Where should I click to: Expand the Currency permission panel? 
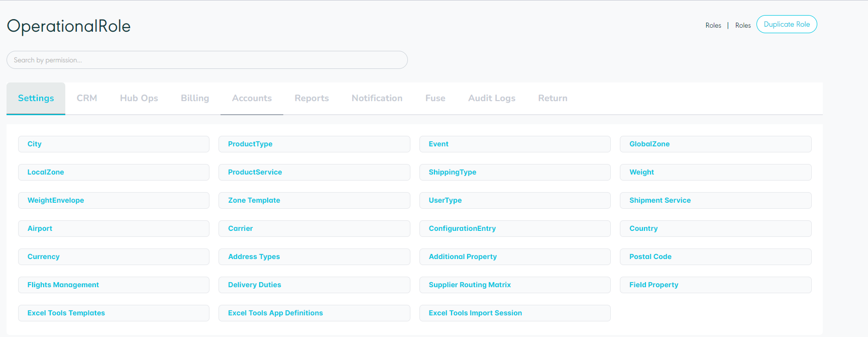114,257
